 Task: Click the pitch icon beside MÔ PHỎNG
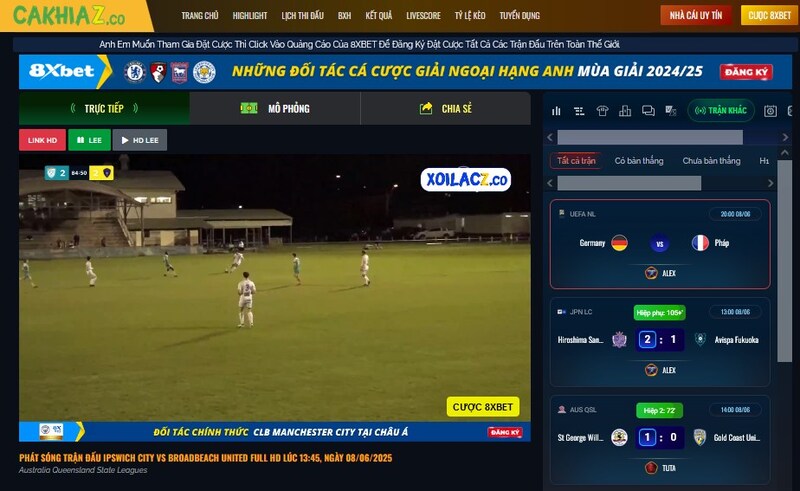coord(249,108)
